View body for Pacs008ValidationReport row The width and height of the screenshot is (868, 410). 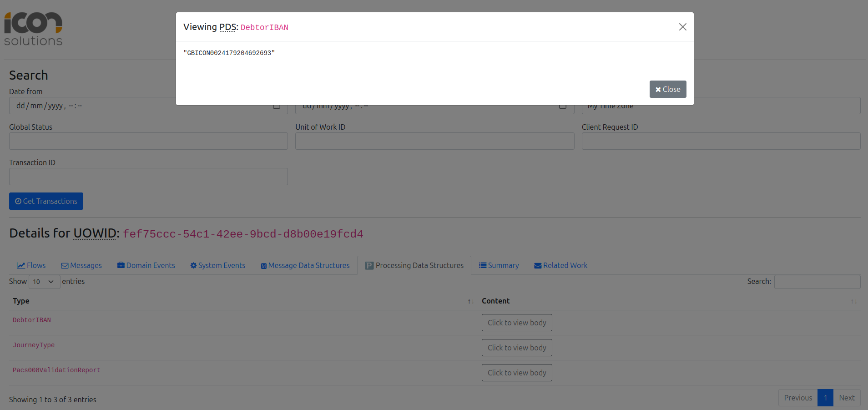coord(517,373)
